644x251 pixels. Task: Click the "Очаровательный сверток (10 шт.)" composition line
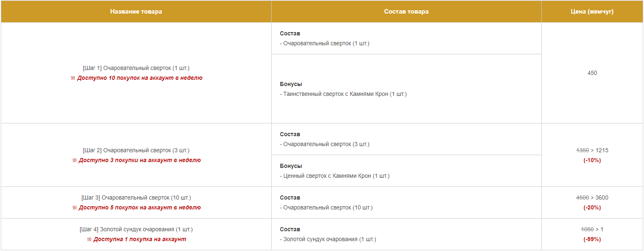pyautogui.click(x=327, y=207)
